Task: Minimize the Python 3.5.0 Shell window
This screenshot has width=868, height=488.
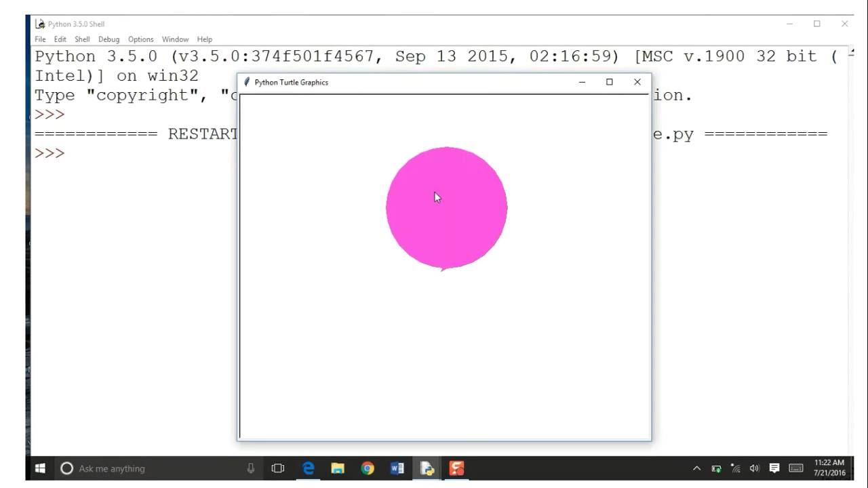Action: pos(790,24)
